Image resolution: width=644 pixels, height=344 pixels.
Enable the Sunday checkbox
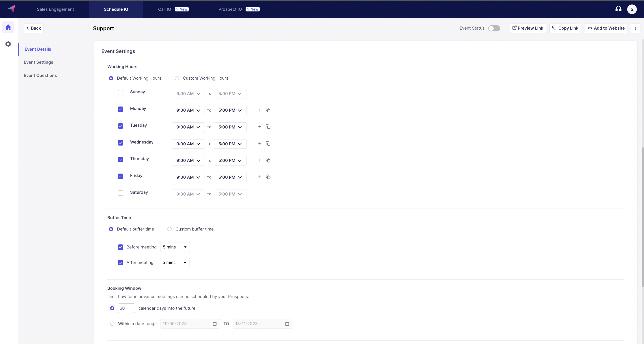tap(121, 93)
